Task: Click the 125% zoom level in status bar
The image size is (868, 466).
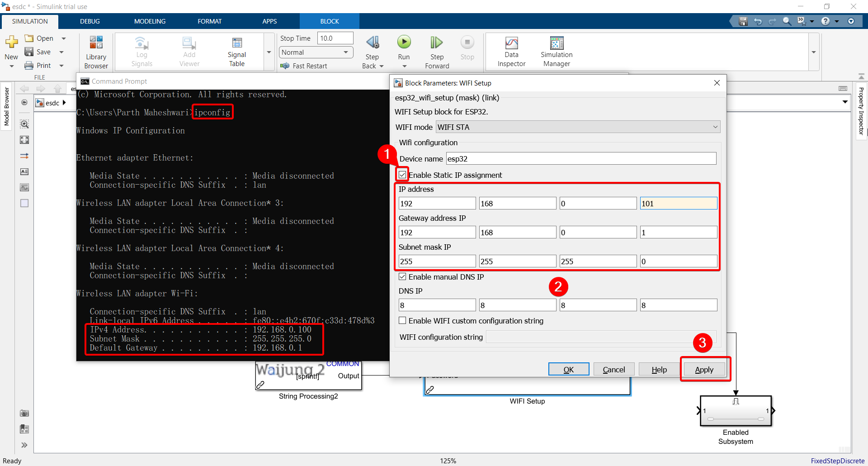Action: click(448, 461)
